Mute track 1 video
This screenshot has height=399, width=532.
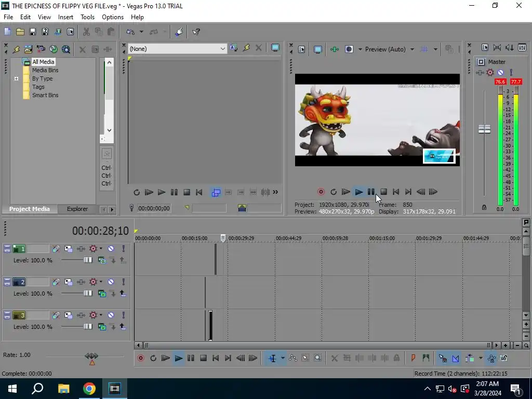point(111,249)
